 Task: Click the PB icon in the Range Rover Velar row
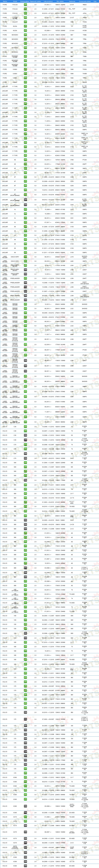click(x=25, y=422)
